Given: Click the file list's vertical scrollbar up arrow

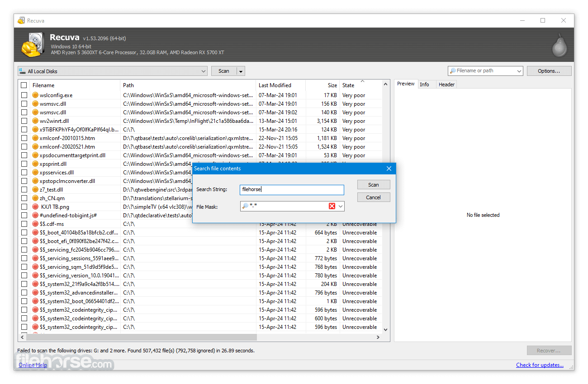Looking at the screenshot, I should [x=386, y=84].
